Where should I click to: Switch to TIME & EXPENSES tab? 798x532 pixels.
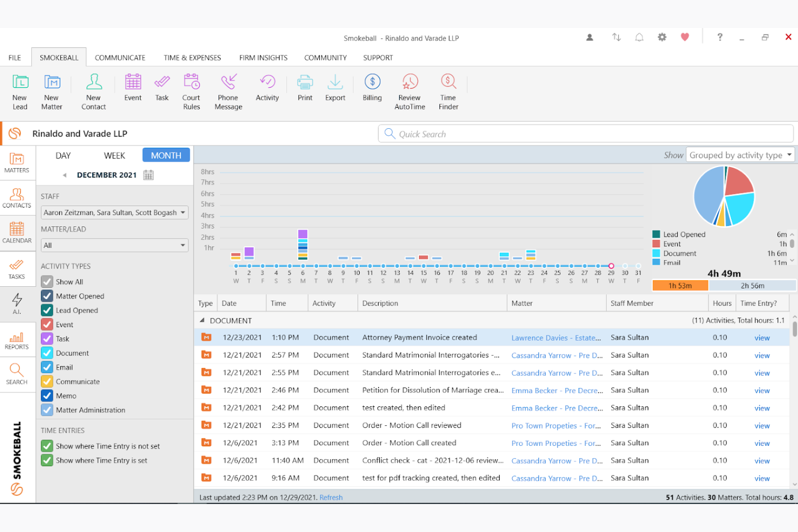pos(192,58)
